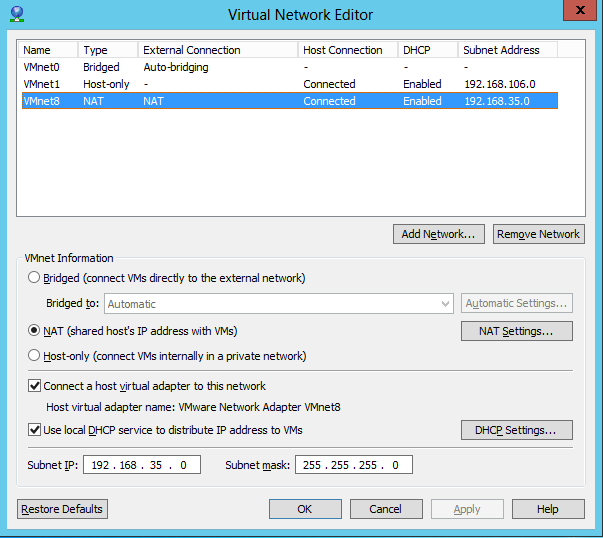Click the VMware icon in title bar

coord(17,14)
